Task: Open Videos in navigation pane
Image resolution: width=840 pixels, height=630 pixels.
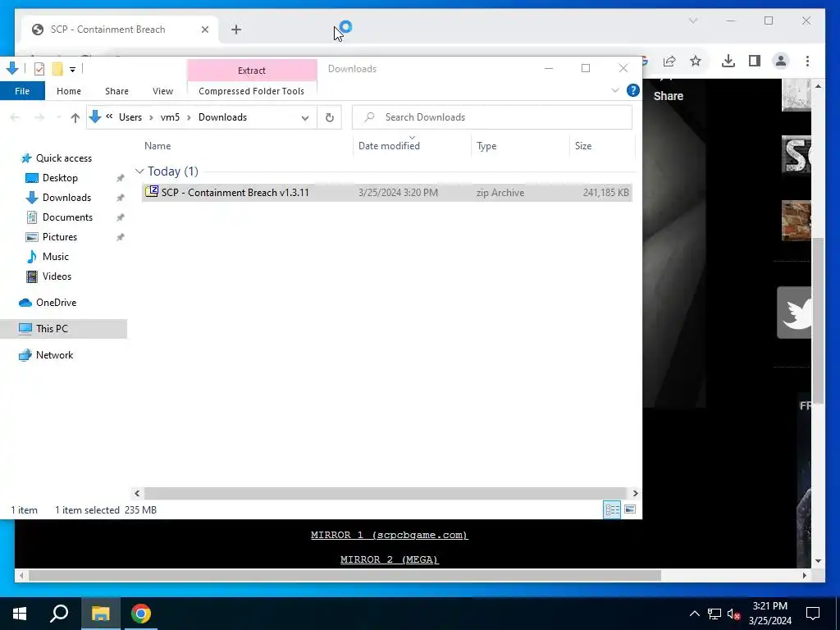Action: (57, 276)
